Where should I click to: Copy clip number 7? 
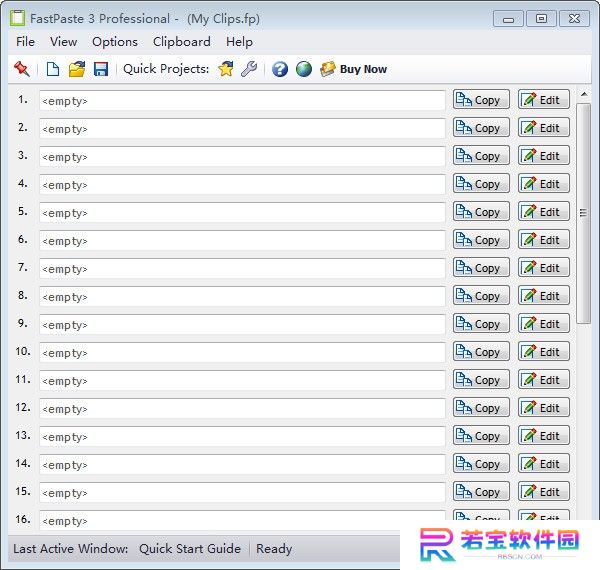coord(481,267)
